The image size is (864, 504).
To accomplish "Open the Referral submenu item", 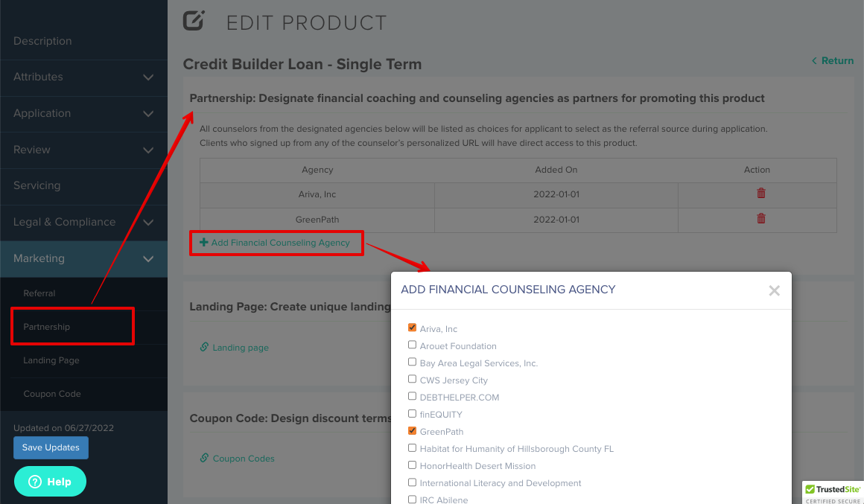I will pos(39,293).
